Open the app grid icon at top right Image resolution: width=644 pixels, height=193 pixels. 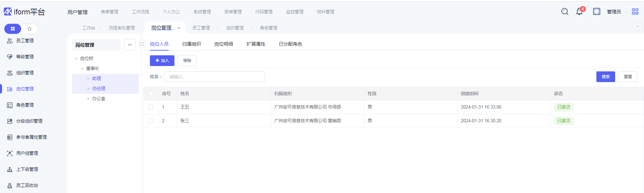[635, 12]
